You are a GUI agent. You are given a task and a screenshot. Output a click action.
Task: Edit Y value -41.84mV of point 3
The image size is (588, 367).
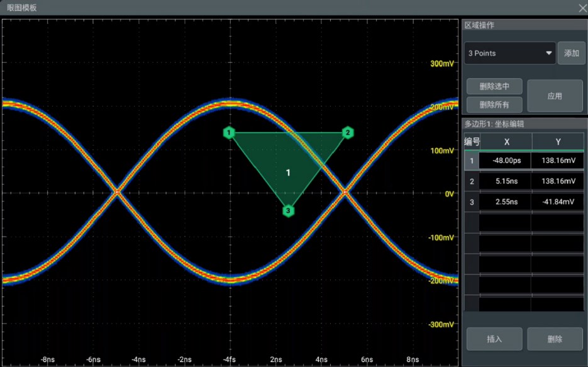tap(558, 202)
